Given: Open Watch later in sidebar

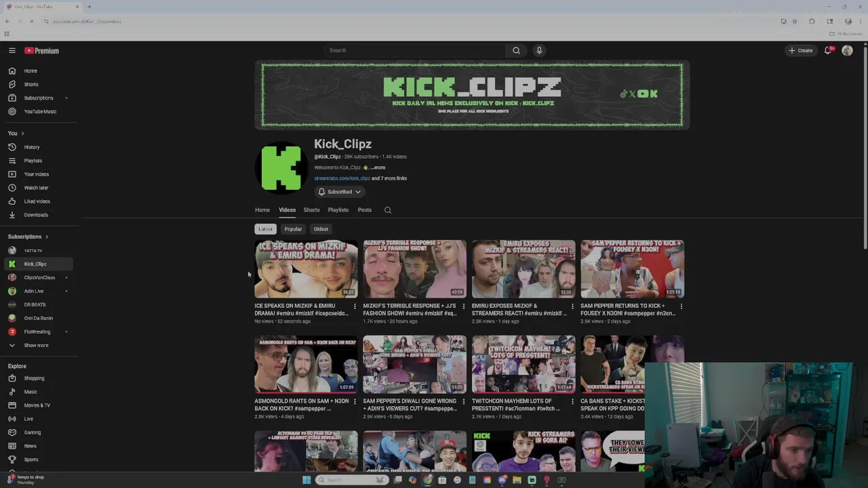Looking at the screenshot, I should tap(37, 188).
